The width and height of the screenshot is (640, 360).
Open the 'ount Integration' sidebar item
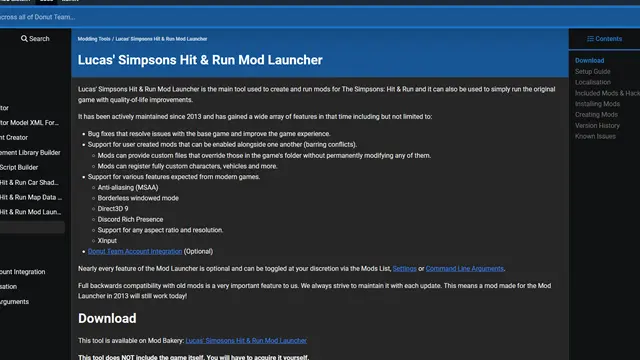(22, 272)
